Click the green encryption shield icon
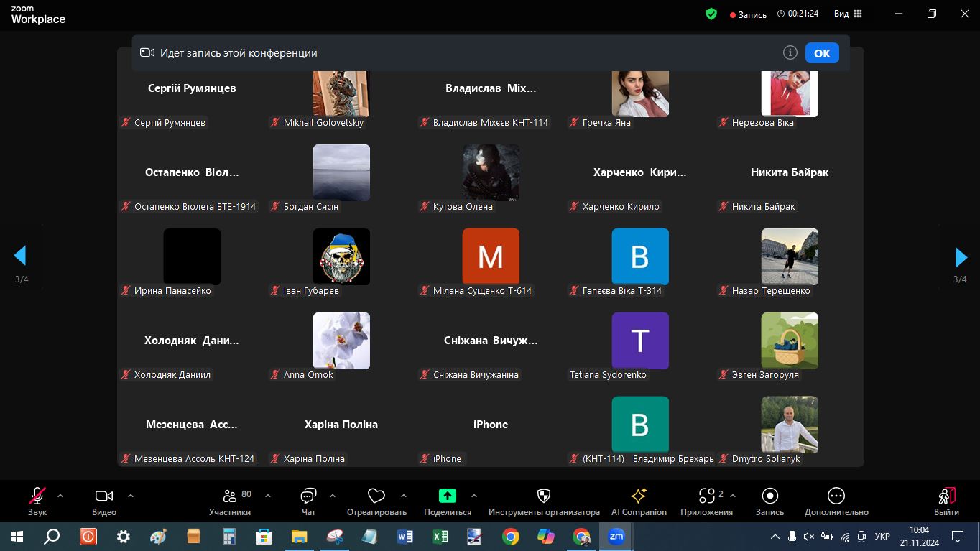980x551 pixels. click(711, 14)
